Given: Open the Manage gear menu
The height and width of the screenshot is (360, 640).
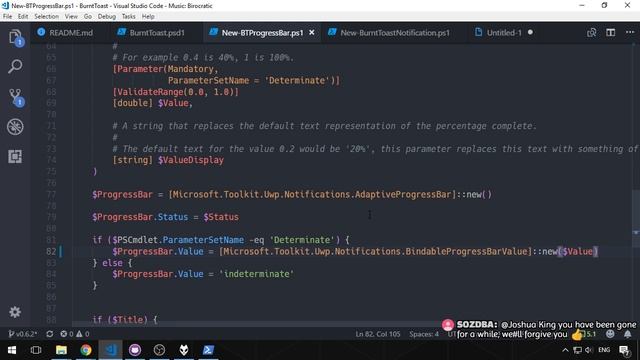Looking at the screenshot, I should (15, 312).
